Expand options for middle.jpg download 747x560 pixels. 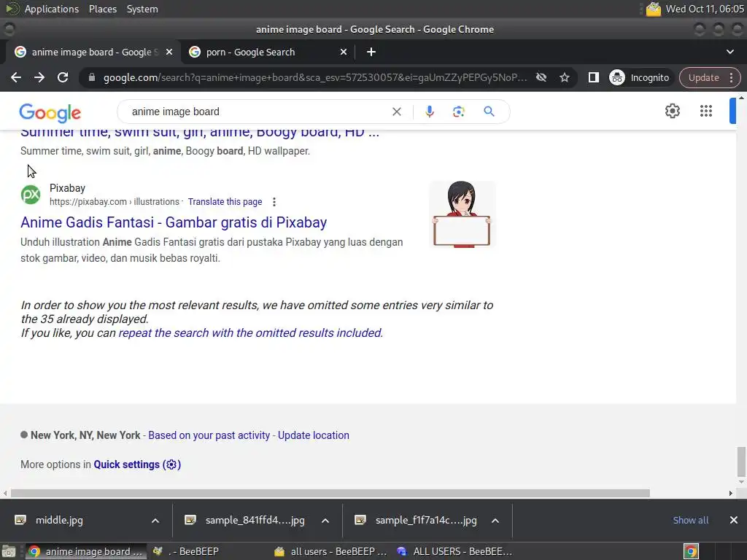coord(155,521)
